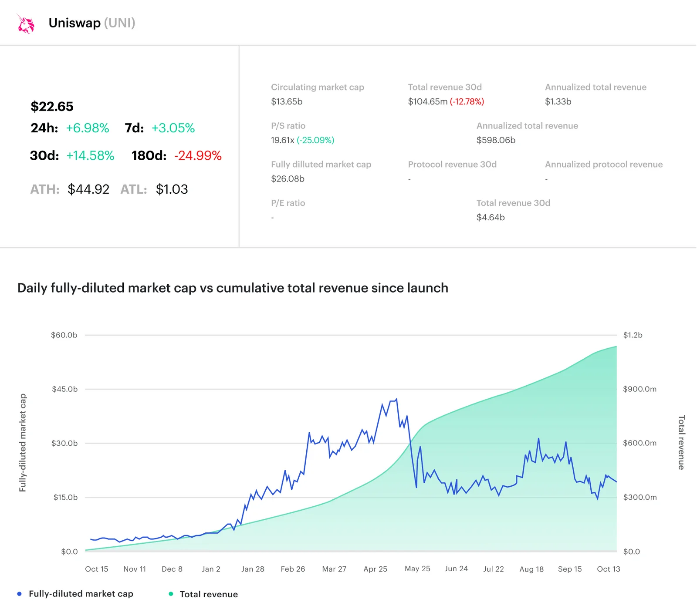The image size is (697, 616).
Task: Click the Circulating market cap label
Action: tap(318, 87)
